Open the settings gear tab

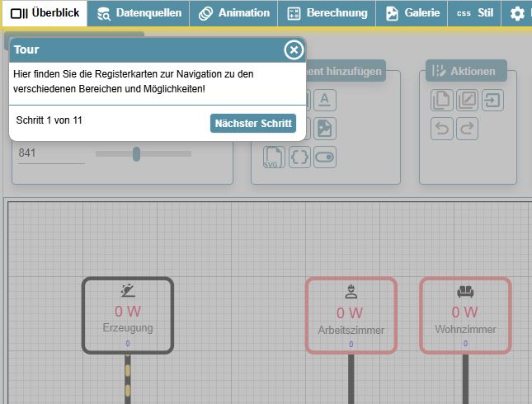(x=516, y=13)
